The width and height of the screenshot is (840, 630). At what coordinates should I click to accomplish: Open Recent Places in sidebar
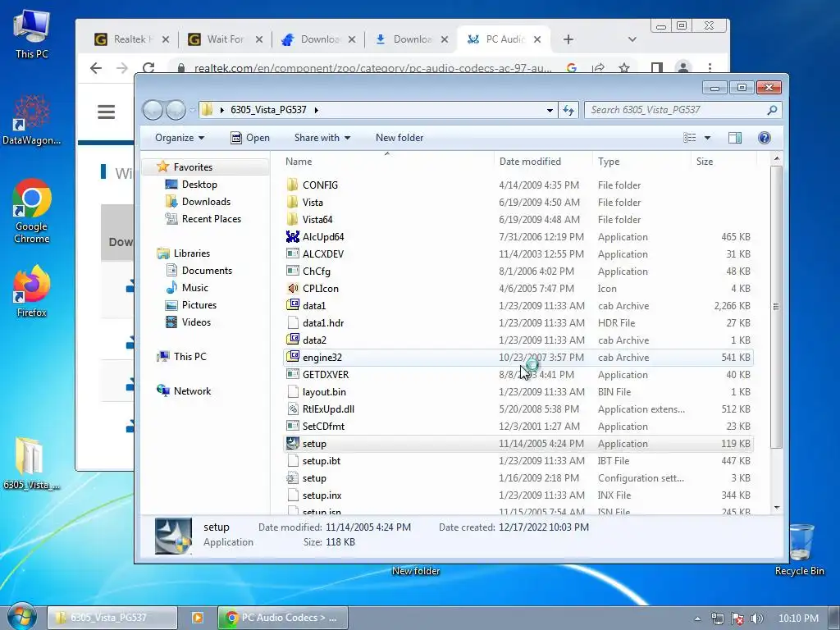(211, 218)
